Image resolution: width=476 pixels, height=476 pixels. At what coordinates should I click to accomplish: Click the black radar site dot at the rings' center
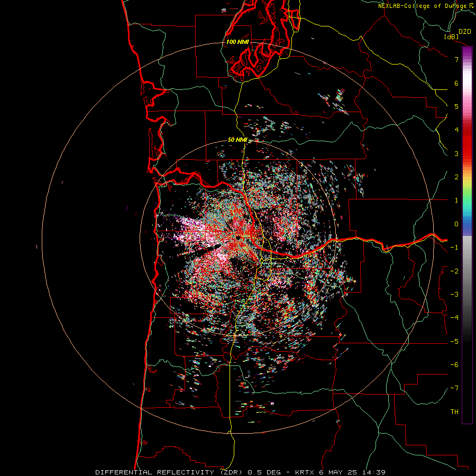[239, 237]
